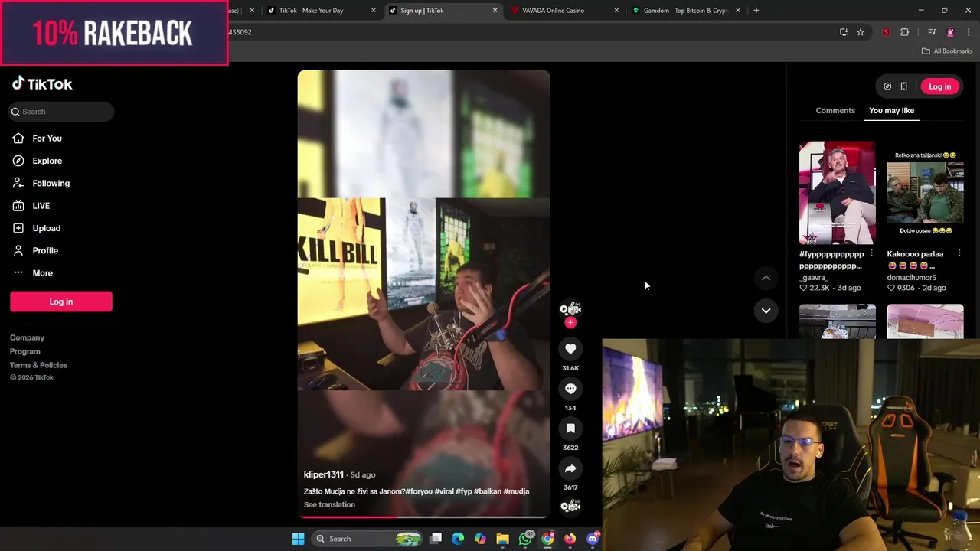Open the Explore compass icon
This screenshot has width=980, height=551.
coord(18,161)
